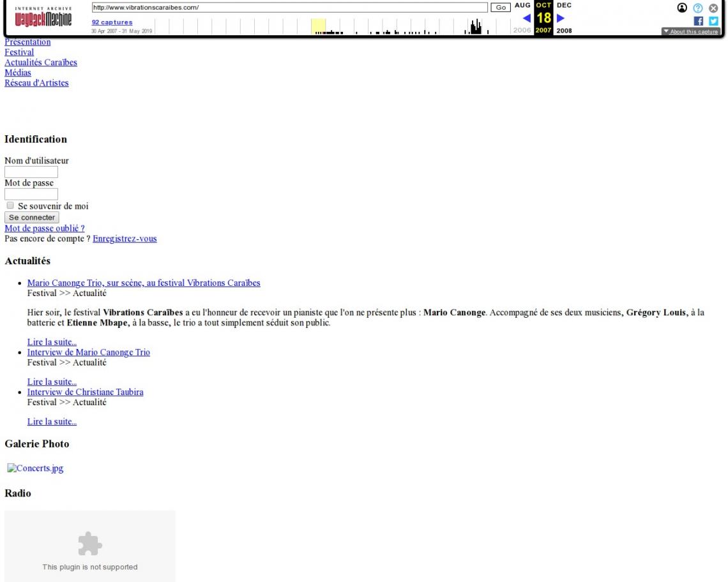Screen dimensions: 728x582
Task: Click the unsupported plugin puzzle icon
Action: click(90, 544)
